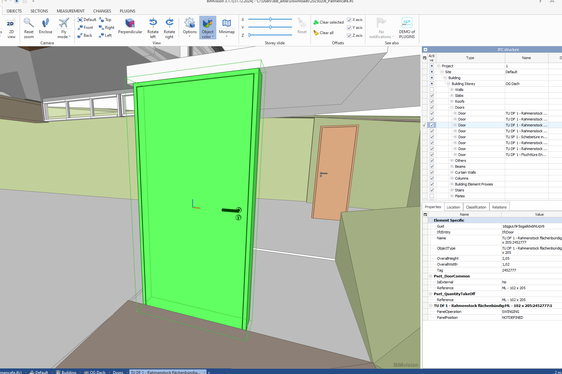Switch to the Relations tab

click(499, 207)
